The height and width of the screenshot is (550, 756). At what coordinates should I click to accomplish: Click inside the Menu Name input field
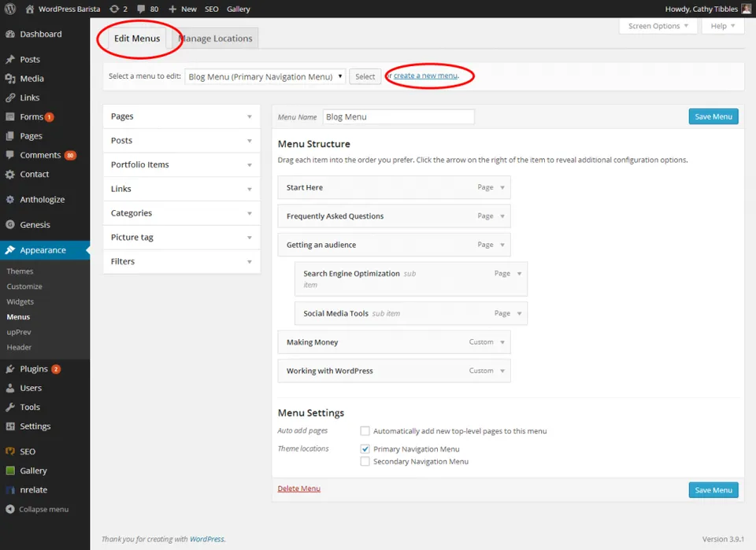(398, 116)
